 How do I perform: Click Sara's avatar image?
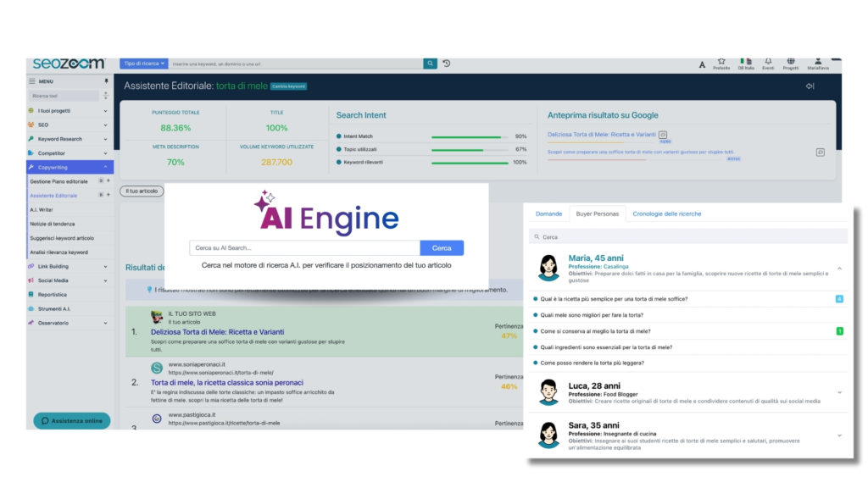pyautogui.click(x=548, y=435)
